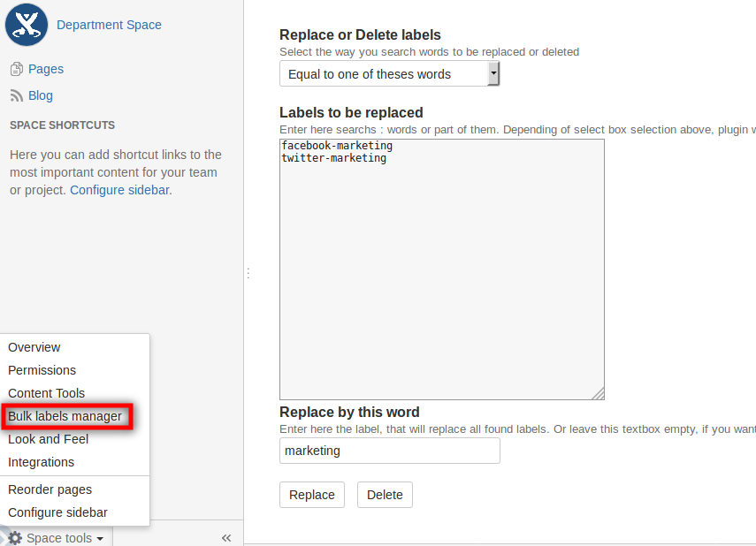Open Content Tools menu entry
Image resolution: width=756 pixels, height=546 pixels.
47,393
